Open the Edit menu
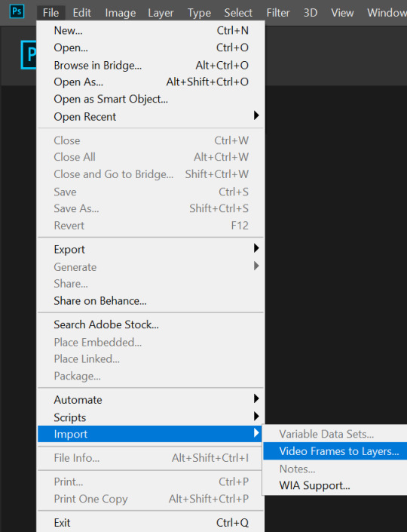The height and width of the screenshot is (532, 407). pos(81,13)
